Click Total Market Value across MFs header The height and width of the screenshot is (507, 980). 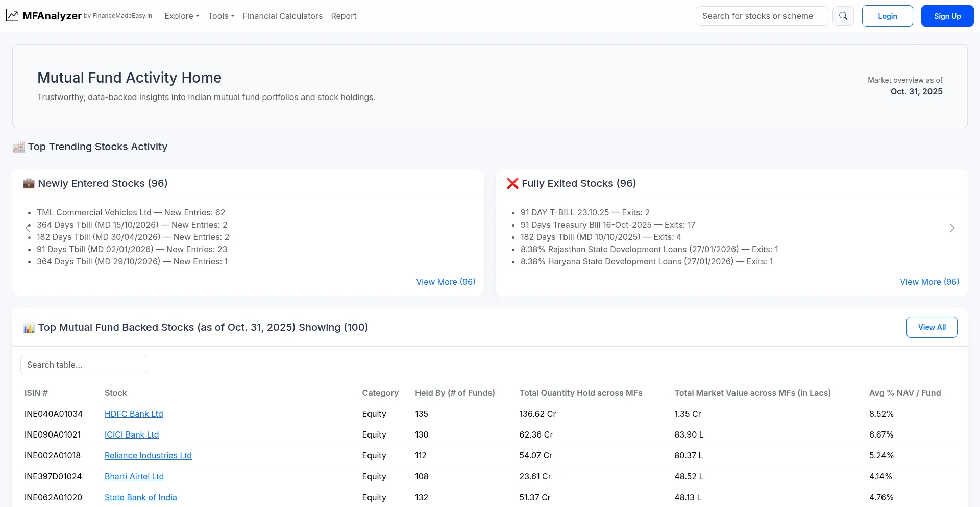752,393
